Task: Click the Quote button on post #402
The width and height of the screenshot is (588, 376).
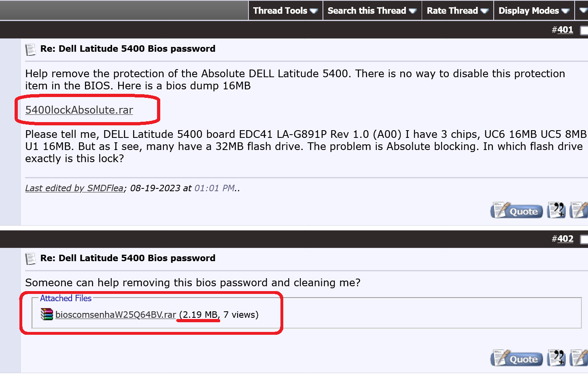Action: [x=517, y=359]
